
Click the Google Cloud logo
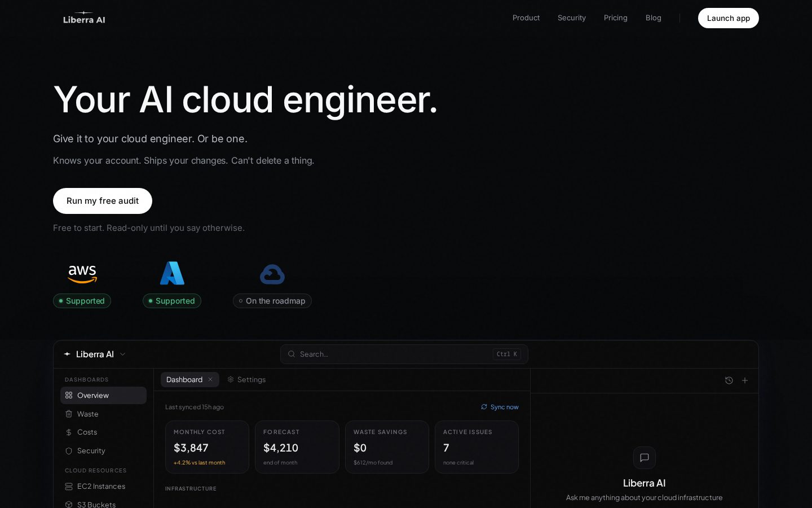coord(272,274)
